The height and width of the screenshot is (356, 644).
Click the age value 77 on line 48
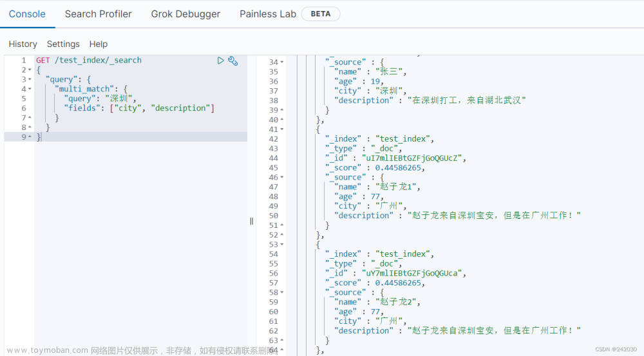click(x=375, y=196)
